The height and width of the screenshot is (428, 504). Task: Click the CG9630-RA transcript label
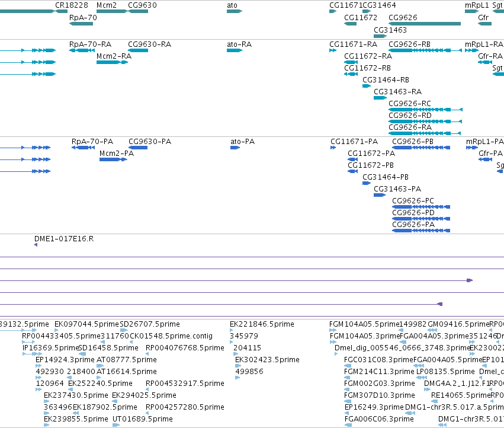pos(149,44)
